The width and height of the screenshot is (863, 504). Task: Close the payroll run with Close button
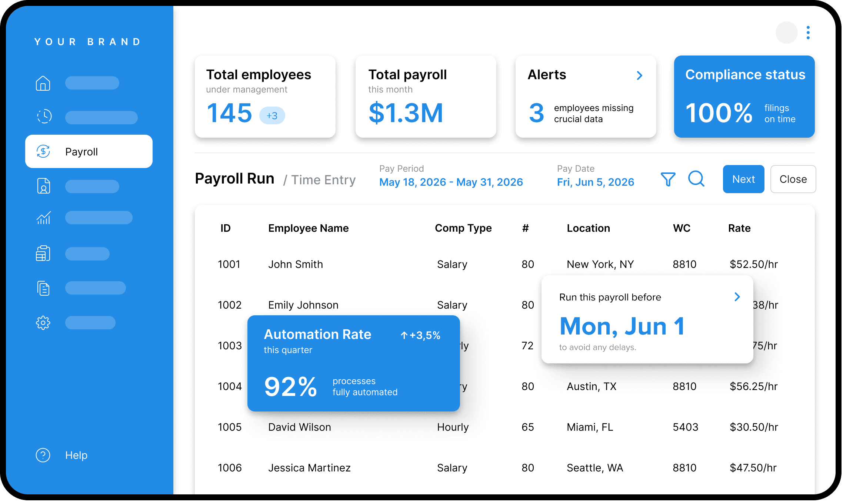tap(793, 179)
